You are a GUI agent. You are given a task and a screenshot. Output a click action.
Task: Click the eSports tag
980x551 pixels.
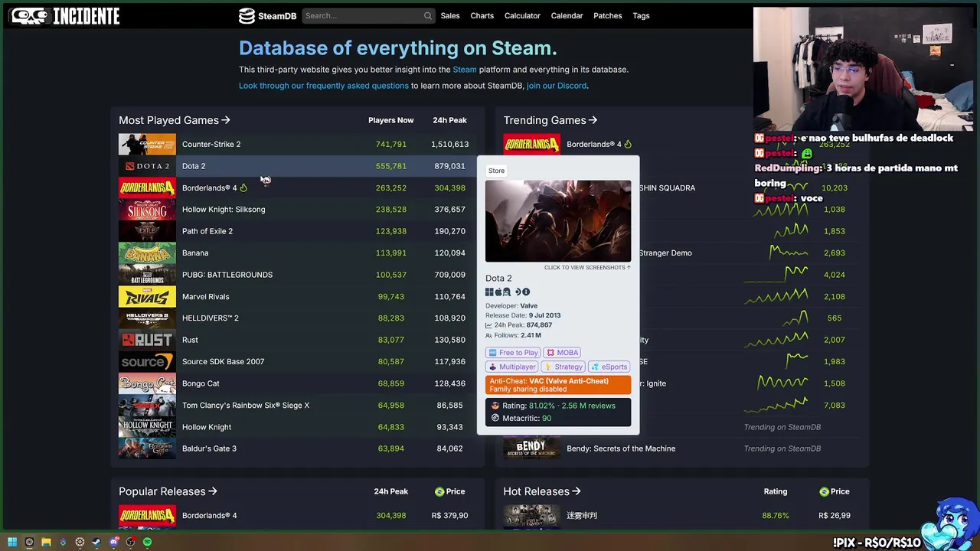click(x=609, y=367)
